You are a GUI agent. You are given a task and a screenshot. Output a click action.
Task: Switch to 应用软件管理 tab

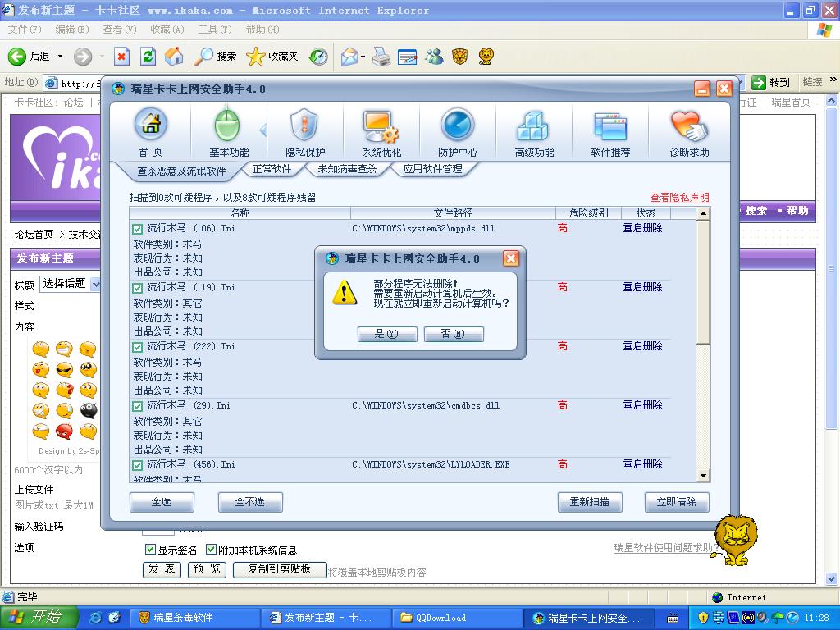[432, 169]
